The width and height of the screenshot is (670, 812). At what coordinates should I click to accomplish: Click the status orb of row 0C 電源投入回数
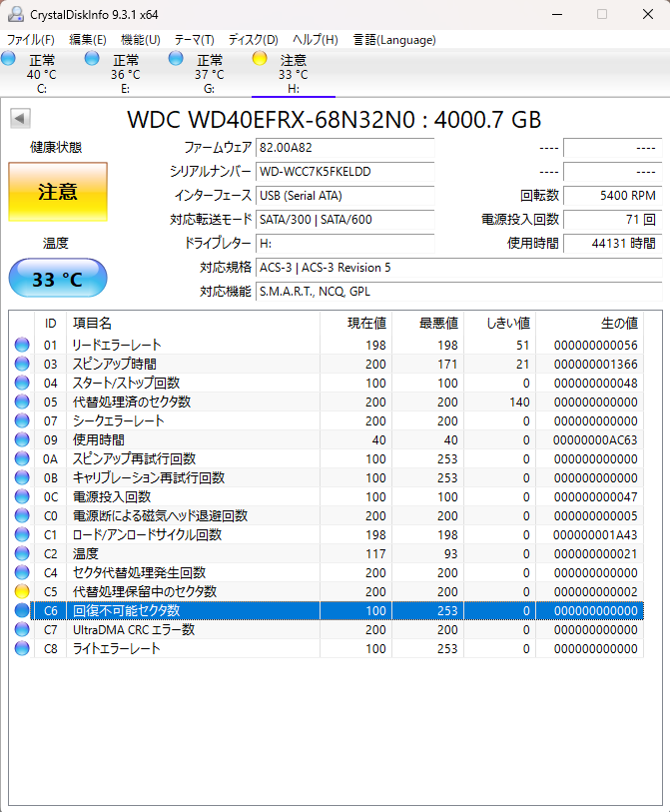click(x=22, y=496)
